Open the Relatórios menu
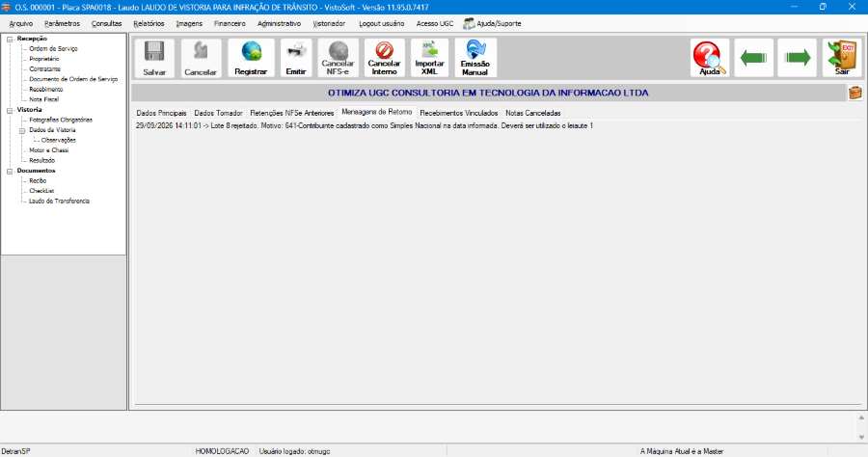 pyautogui.click(x=149, y=24)
